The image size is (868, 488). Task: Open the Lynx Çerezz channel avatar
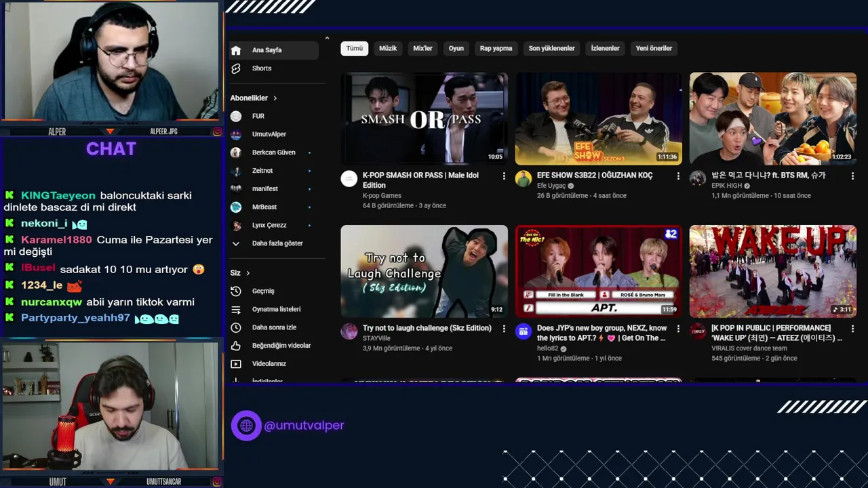[235, 225]
